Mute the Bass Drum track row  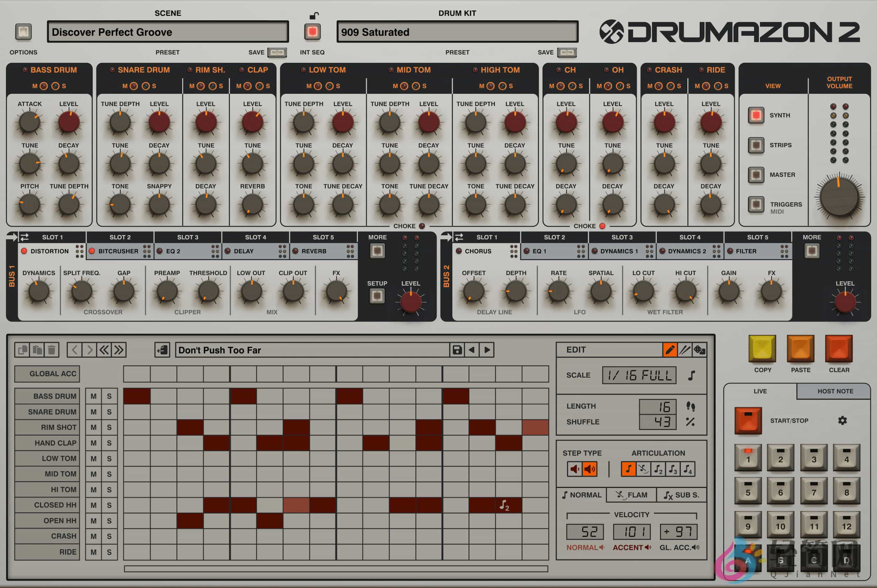(93, 396)
